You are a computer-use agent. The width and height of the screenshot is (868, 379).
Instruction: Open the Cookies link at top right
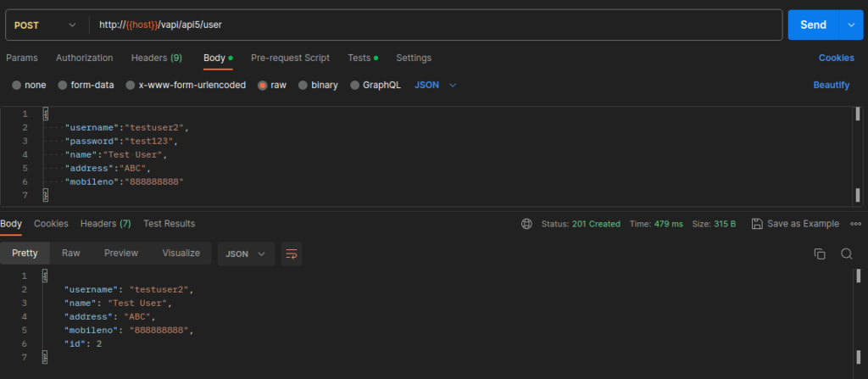(x=837, y=58)
